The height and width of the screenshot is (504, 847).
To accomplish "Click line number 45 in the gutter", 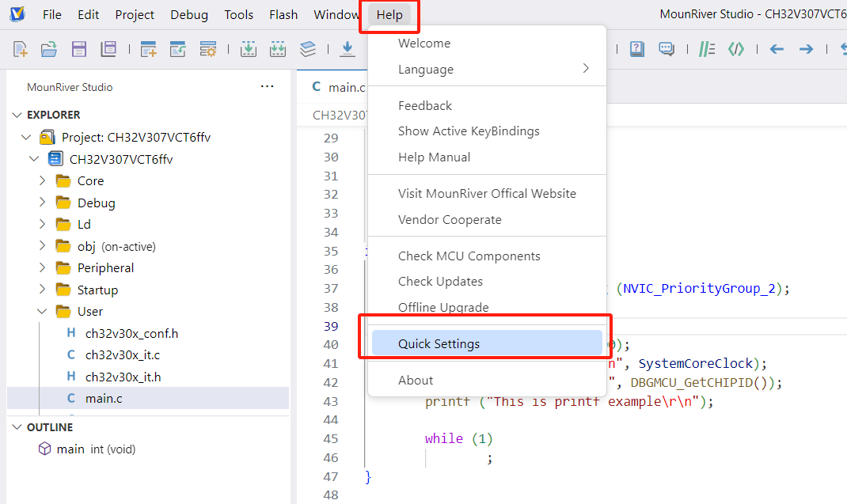I will click(331, 438).
